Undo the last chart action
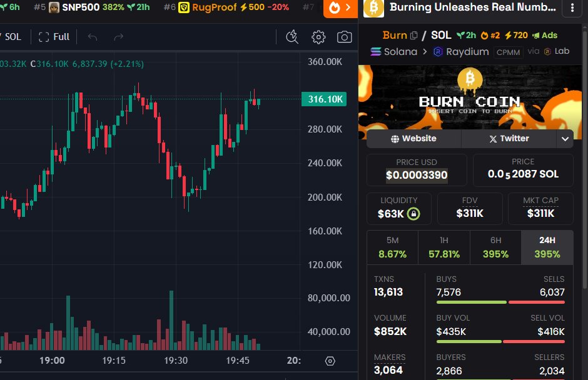The width and height of the screenshot is (588, 380). 92,37
